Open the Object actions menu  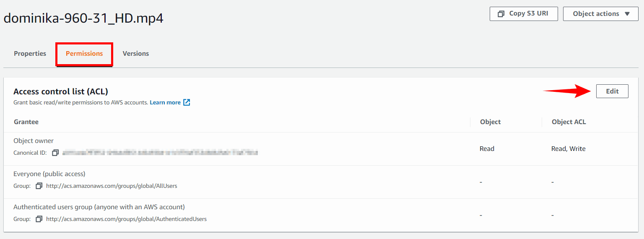tap(601, 14)
